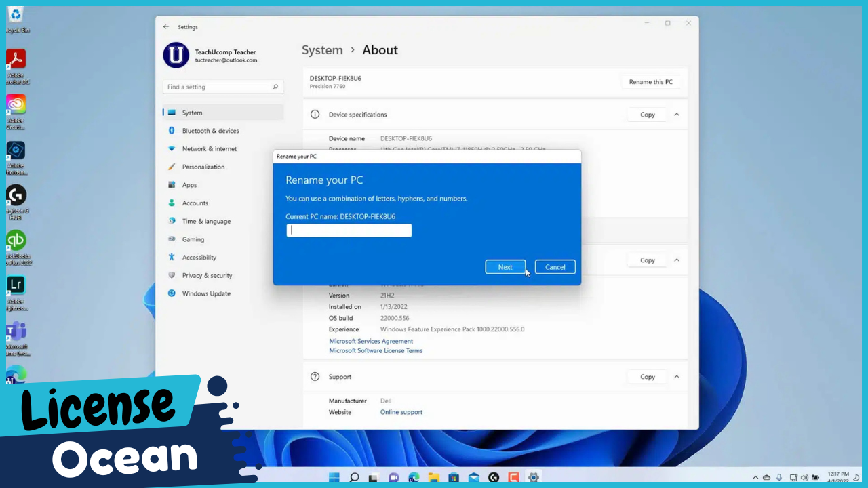Copy the Device specifications details
This screenshot has height=488, width=868.
tap(647, 114)
